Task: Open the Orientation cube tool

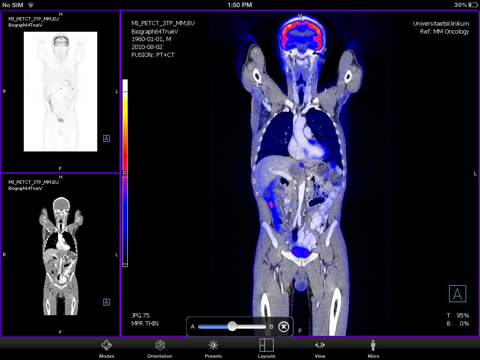Action: (x=160, y=349)
